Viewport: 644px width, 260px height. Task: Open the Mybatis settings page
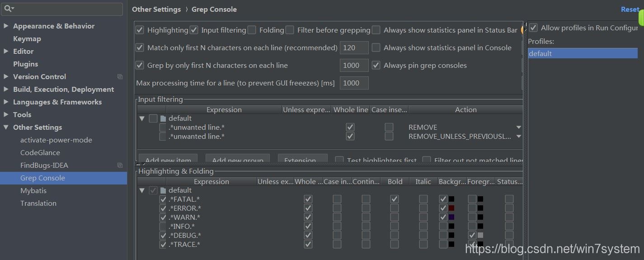(33, 191)
